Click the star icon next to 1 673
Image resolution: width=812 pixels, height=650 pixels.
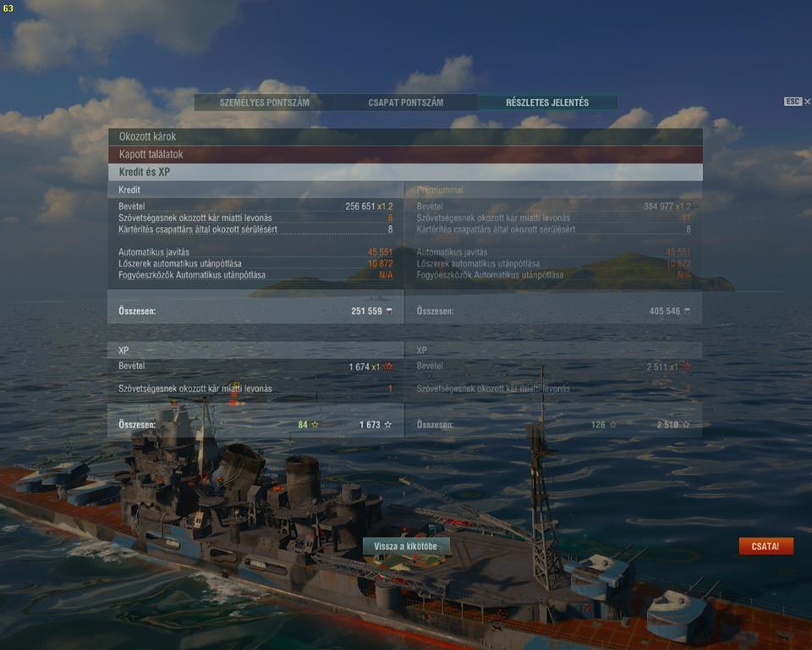tap(388, 425)
